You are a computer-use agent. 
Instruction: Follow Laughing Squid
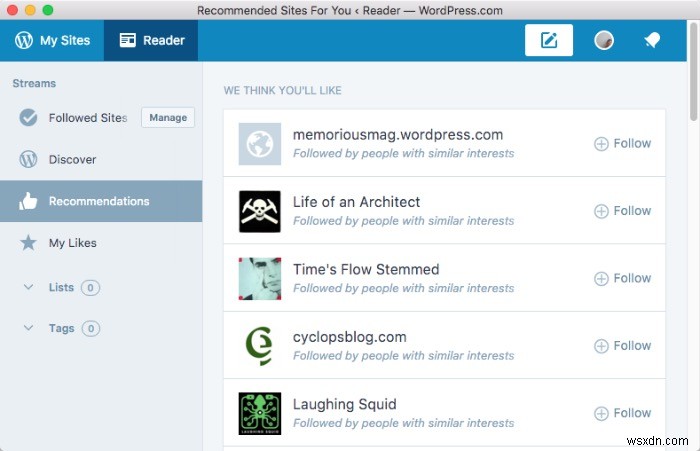[x=623, y=413]
